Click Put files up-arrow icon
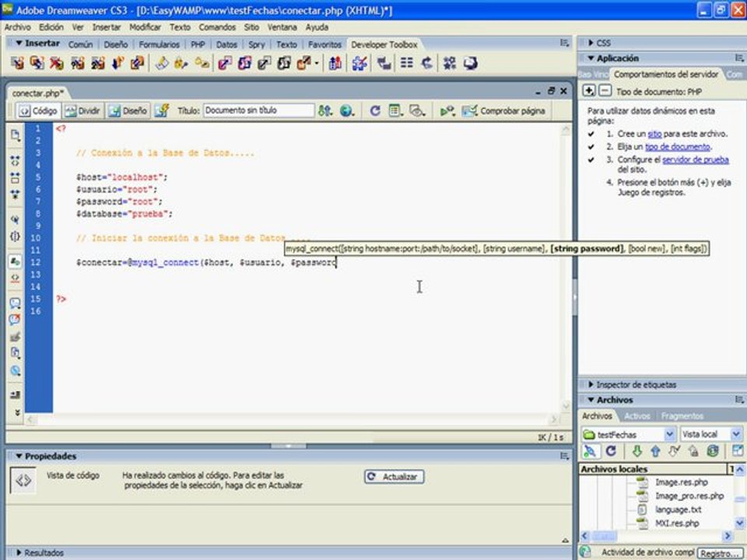 click(655, 451)
